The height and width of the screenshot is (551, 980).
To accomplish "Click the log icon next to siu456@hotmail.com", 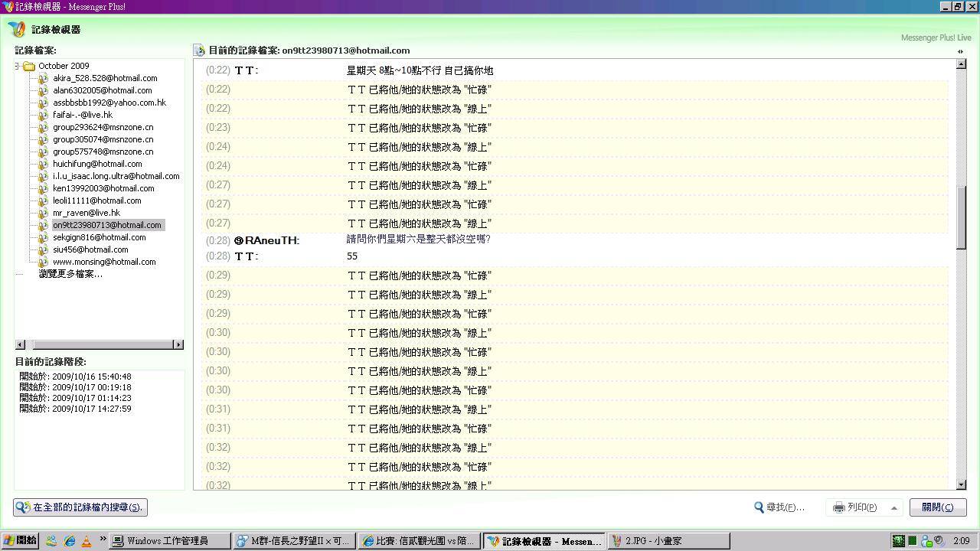I will 44,249.
